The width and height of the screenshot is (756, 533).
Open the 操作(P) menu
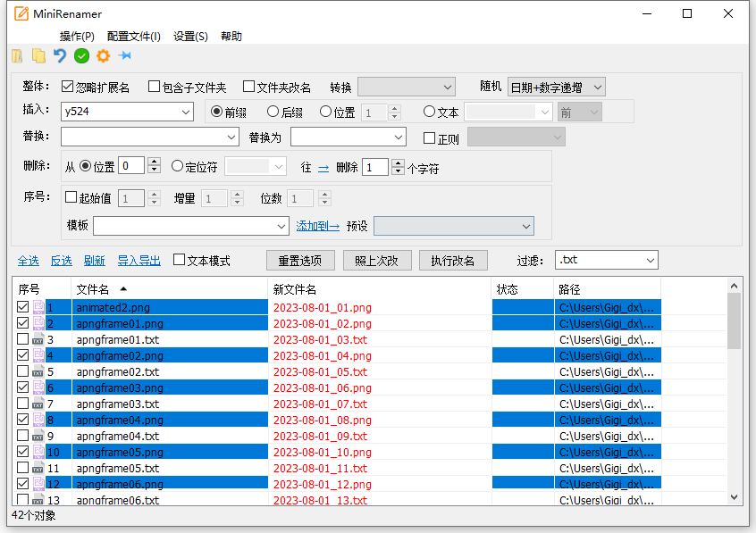(77, 37)
